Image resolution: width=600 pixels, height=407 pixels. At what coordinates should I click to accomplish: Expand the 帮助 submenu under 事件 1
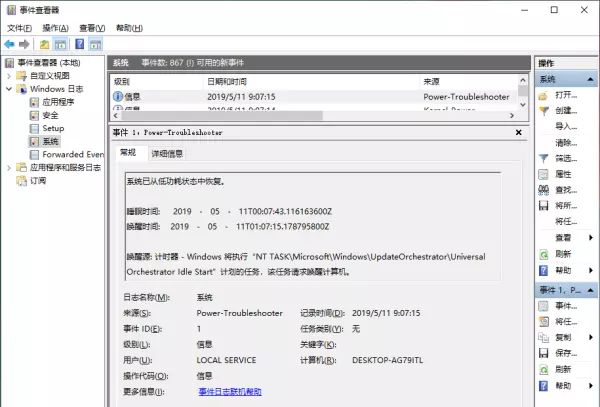click(591, 386)
